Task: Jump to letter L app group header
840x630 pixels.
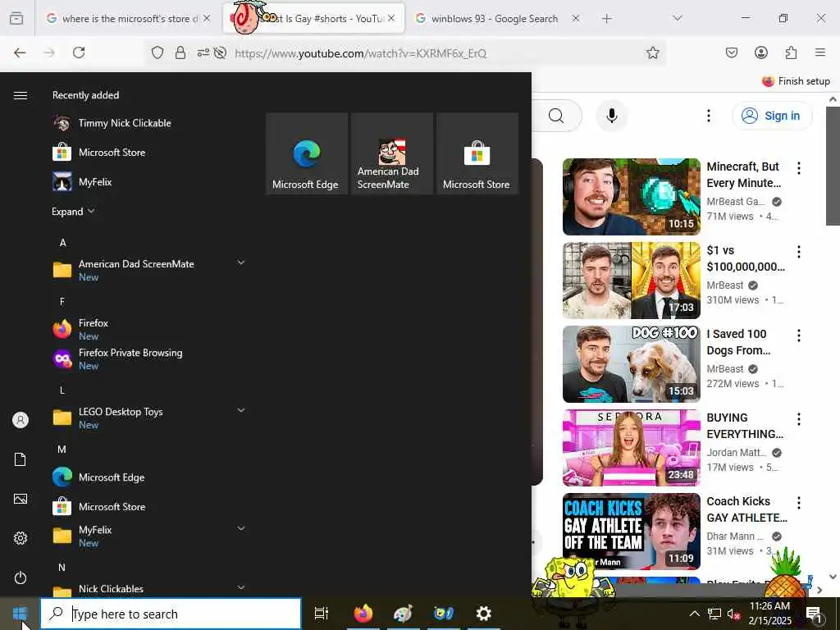Action: click(x=62, y=390)
